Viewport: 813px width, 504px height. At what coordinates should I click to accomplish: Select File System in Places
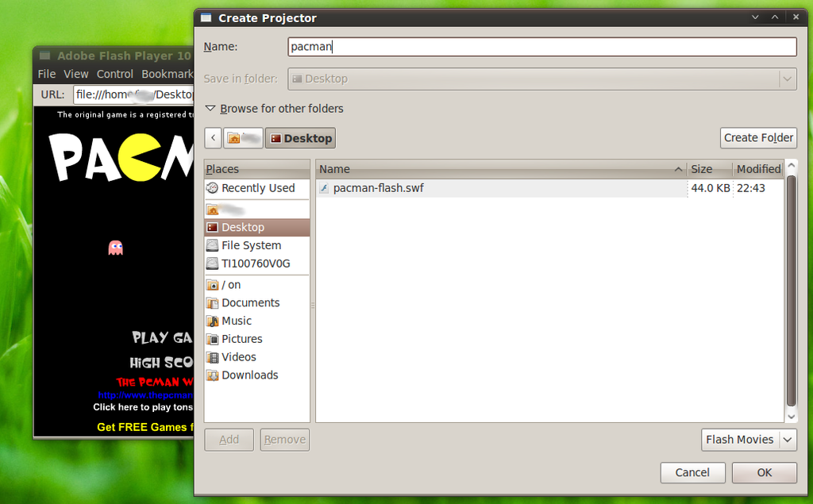[x=257, y=245]
